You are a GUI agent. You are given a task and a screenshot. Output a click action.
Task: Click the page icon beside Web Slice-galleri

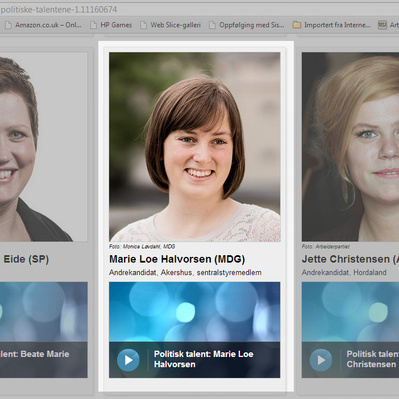[x=143, y=25]
